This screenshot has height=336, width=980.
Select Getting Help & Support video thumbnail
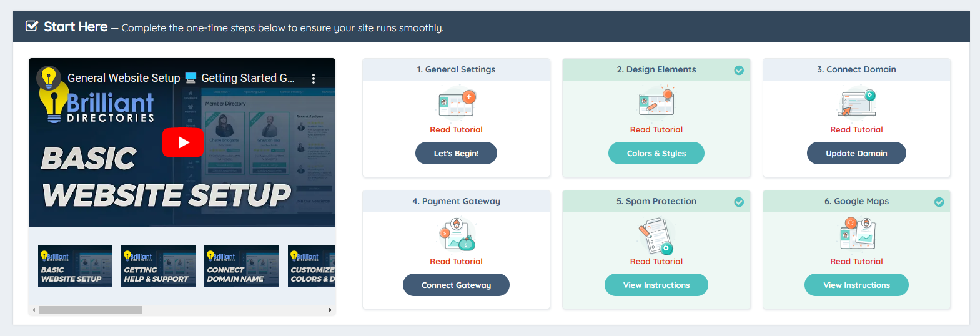pos(159,265)
